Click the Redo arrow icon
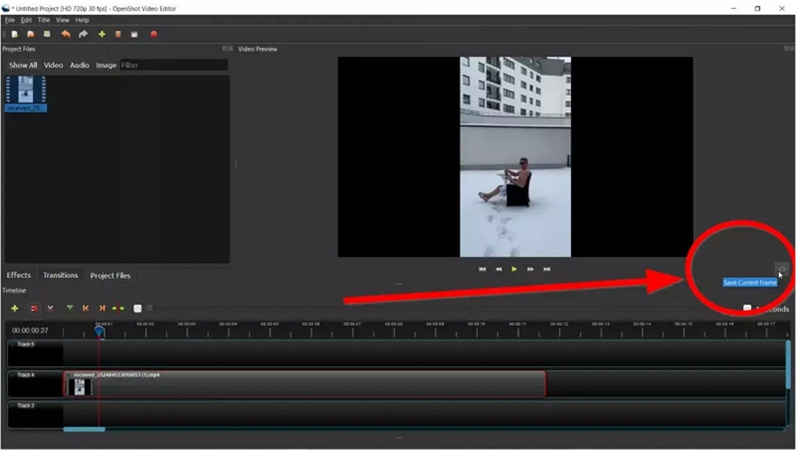Viewport: 796px width, 450px height. [83, 34]
